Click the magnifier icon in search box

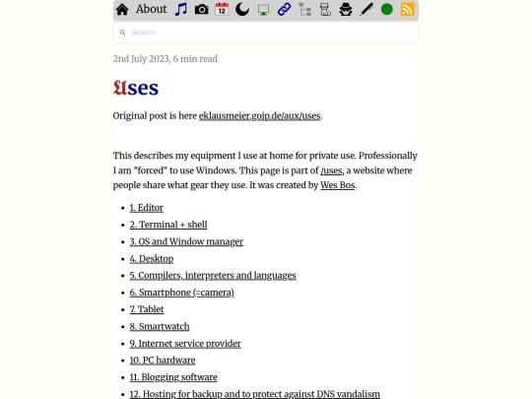tap(122, 33)
